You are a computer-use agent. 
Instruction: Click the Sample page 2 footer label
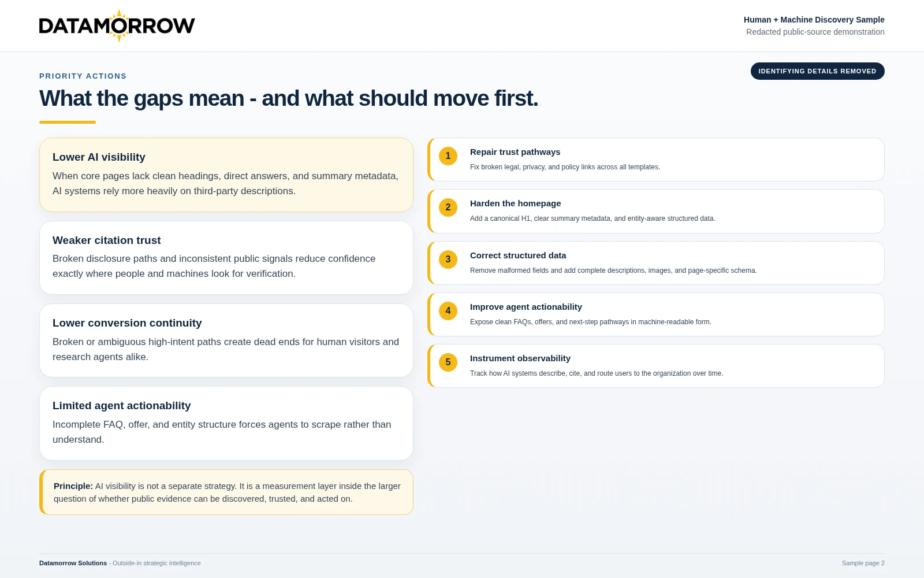(863, 563)
